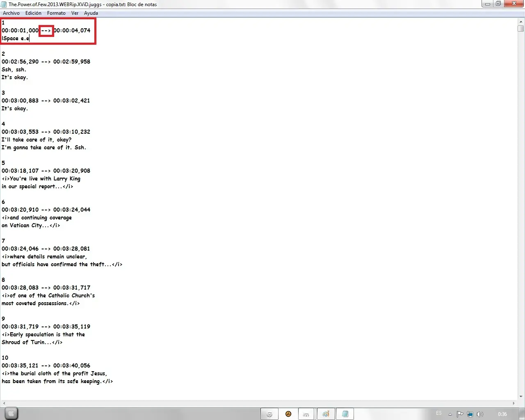The image size is (525, 420).
Task: Close the Bloc de notas window
Action: point(514,4)
